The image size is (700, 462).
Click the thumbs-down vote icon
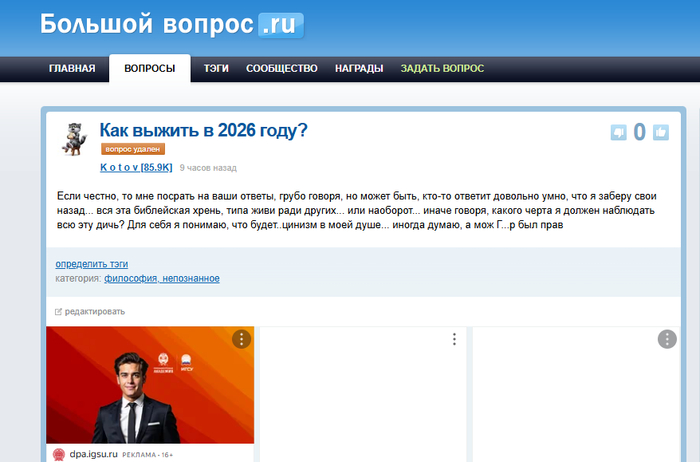(x=618, y=132)
